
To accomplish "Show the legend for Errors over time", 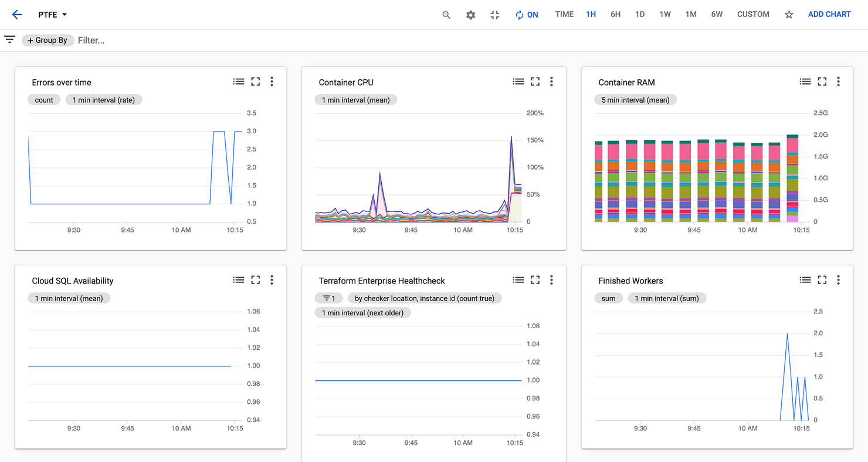I will click(x=239, y=82).
